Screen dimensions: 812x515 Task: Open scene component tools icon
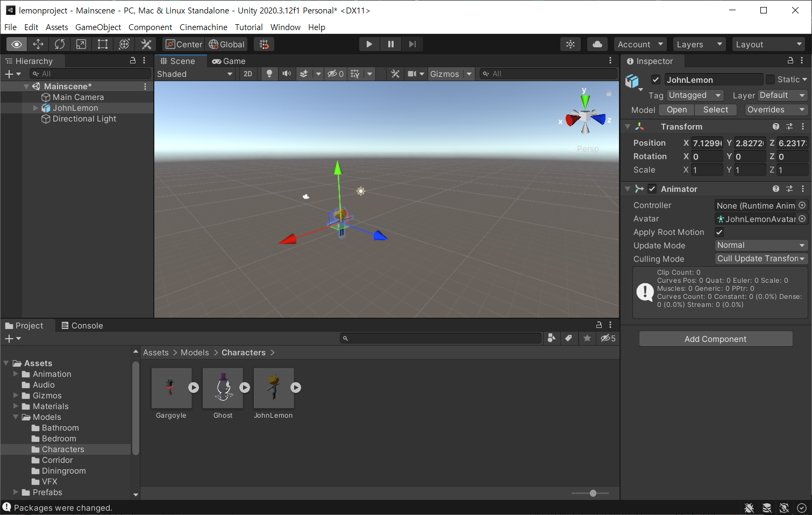(x=395, y=74)
